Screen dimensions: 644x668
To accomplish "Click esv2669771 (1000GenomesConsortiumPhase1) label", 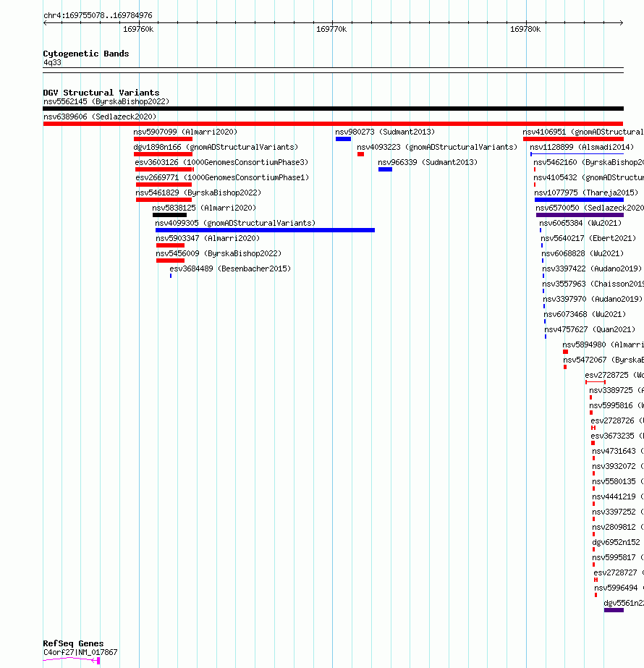I will coord(222,177).
